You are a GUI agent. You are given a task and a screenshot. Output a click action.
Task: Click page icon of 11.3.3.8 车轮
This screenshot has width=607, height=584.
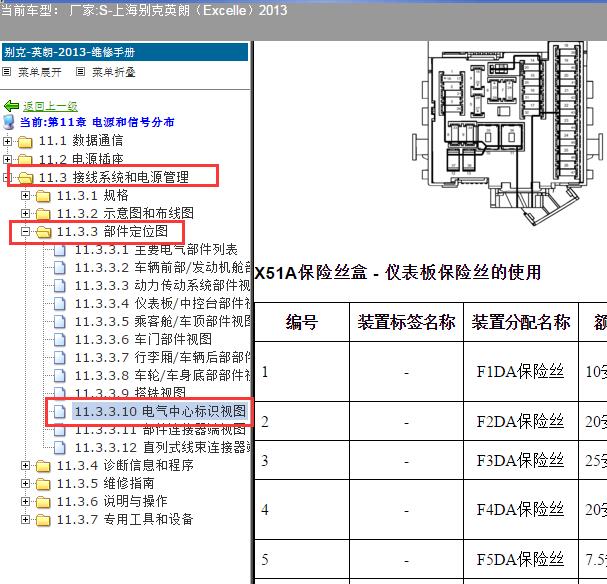tap(60, 375)
